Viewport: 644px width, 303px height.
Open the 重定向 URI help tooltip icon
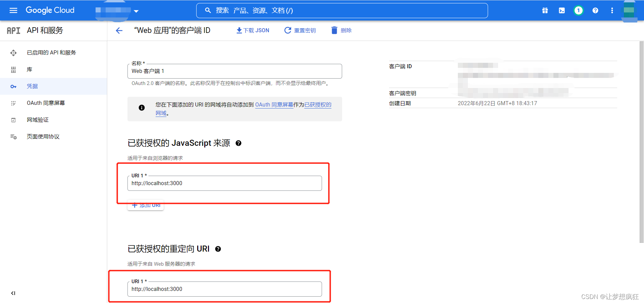218,249
